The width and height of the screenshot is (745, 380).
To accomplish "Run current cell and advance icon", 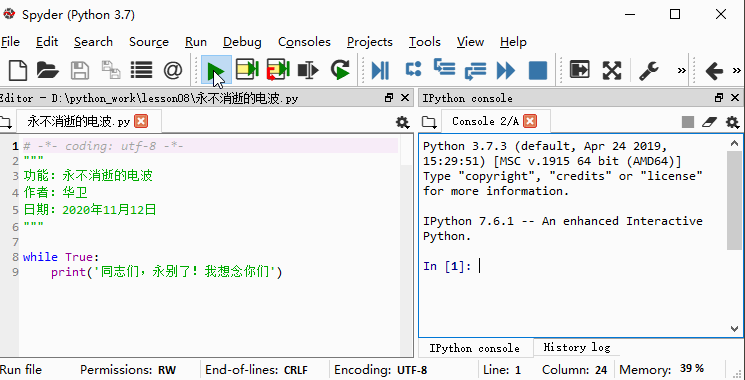I will [278, 70].
